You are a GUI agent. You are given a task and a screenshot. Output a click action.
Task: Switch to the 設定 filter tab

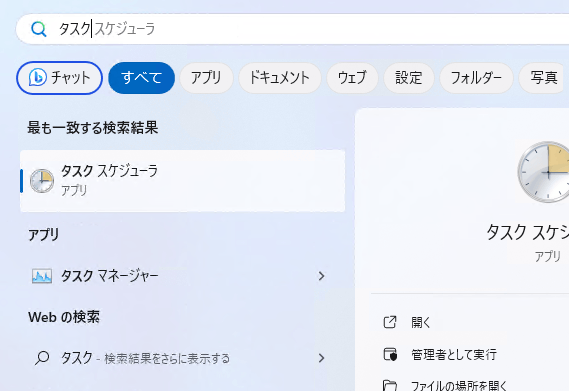pos(409,78)
